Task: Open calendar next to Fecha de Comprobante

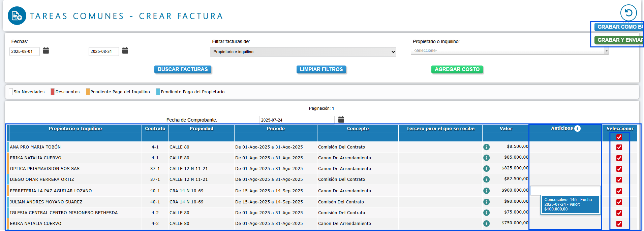Action: [341, 120]
